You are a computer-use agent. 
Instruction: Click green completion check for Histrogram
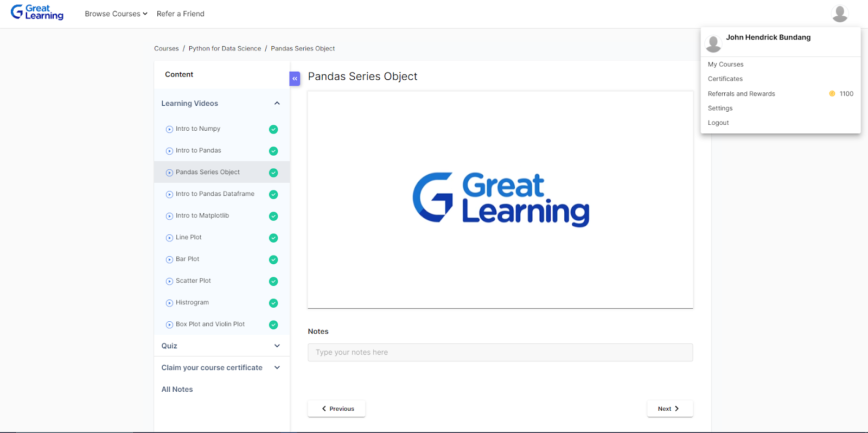tap(273, 303)
